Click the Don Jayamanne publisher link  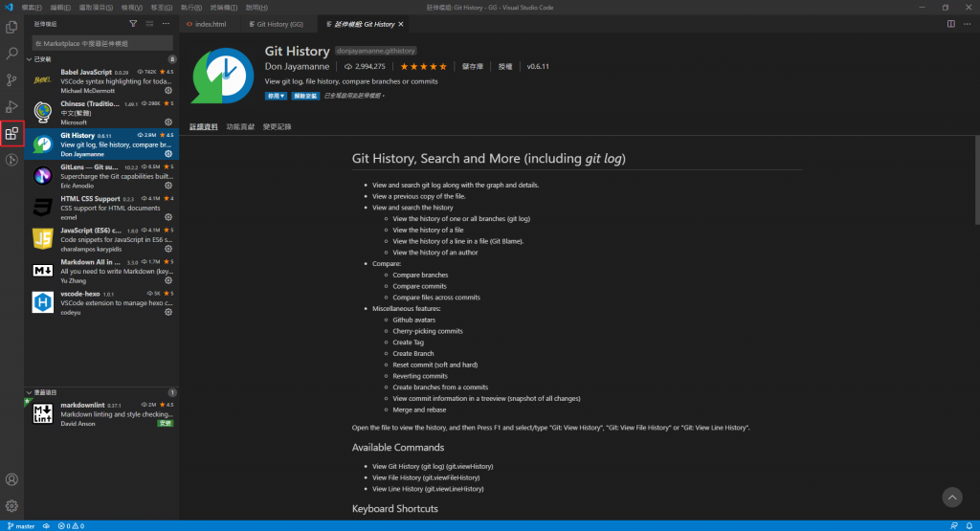pos(297,66)
